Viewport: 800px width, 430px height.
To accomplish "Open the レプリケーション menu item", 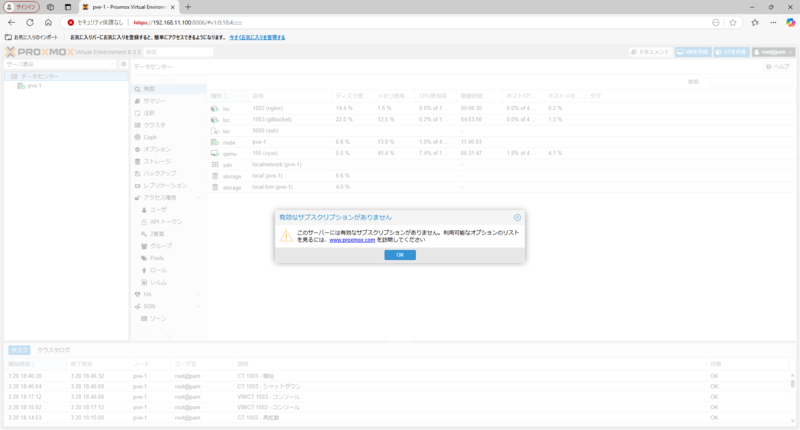I will point(168,186).
